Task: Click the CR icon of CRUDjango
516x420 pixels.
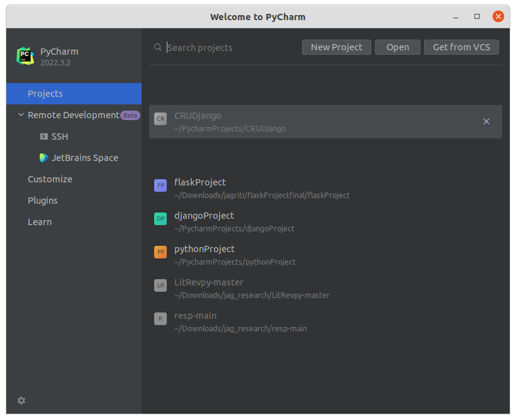Action: (x=160, y=119)
